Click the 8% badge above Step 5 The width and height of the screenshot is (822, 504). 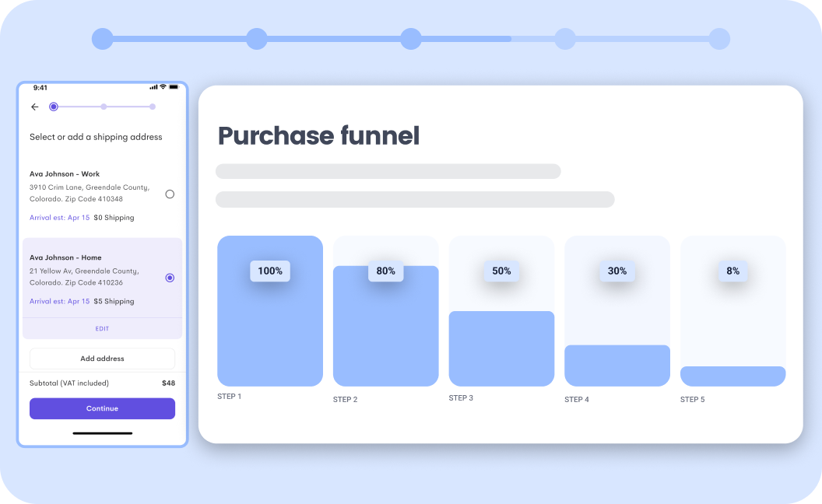(x=732, y=271)
